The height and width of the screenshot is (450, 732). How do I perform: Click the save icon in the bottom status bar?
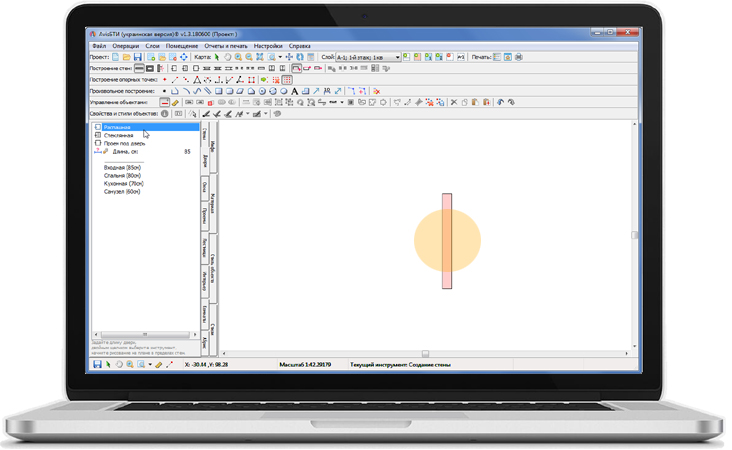(97, 365)
